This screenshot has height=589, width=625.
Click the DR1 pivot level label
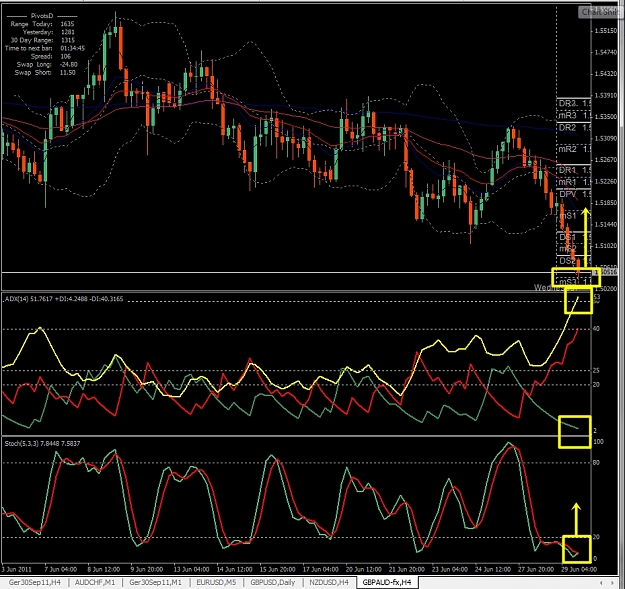567,170
